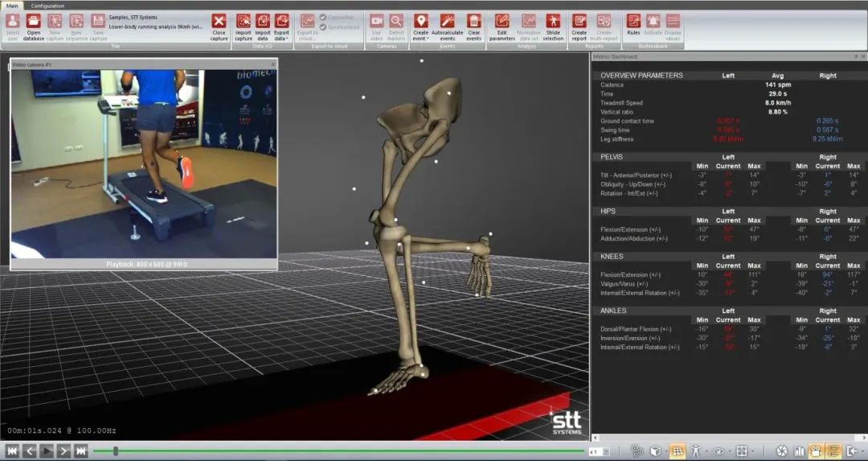Toggle the Synchronized checkbox
Image resolution: width=868 pixels, height=461 pixels.
tap(323, 27)
